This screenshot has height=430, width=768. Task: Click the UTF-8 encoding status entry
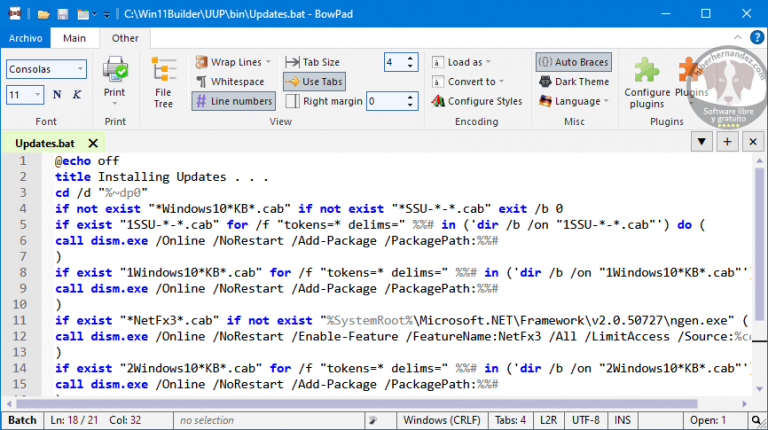tap(586, 420)
